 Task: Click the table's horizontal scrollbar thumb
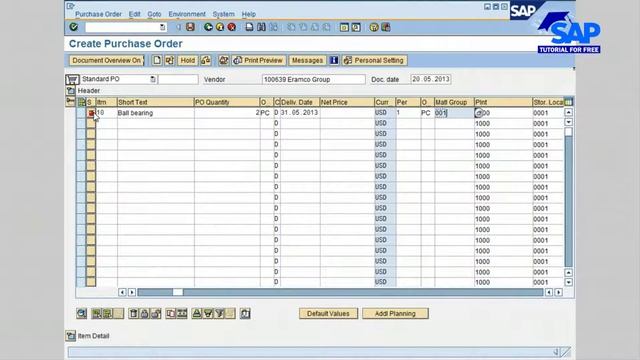178,292
